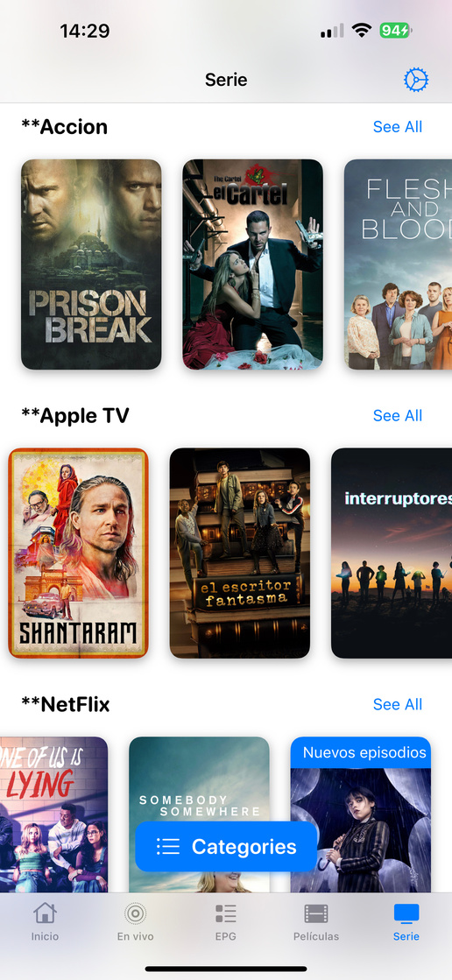Open the Shantaram poster

(78, 553)
